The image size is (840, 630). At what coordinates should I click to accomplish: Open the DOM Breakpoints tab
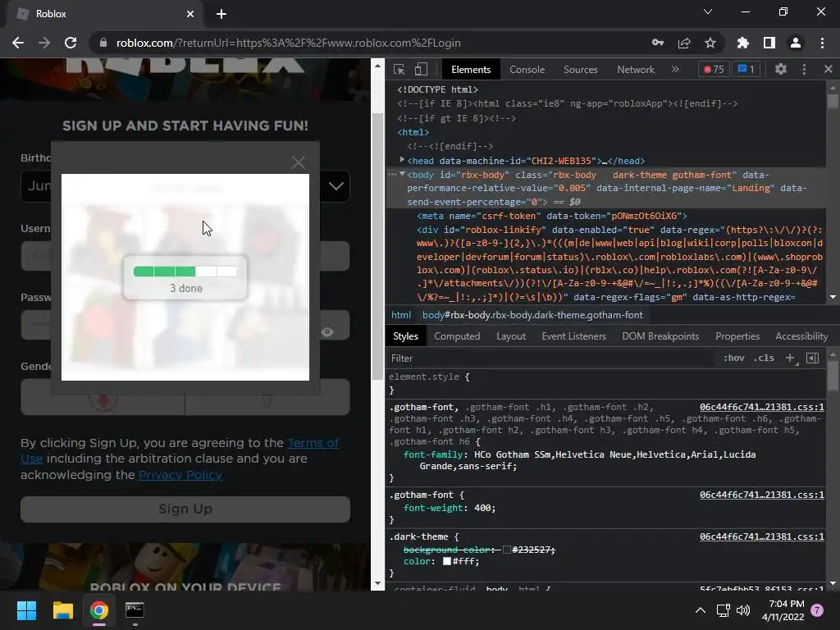pos(660,336)
